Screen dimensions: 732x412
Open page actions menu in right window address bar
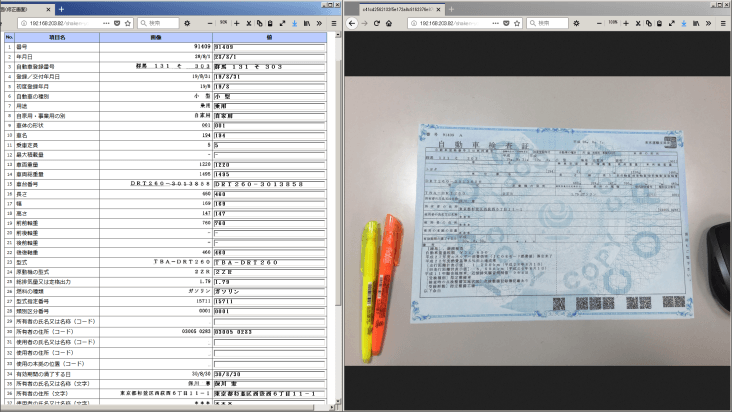pyautogui.click(x=496, y=23)
